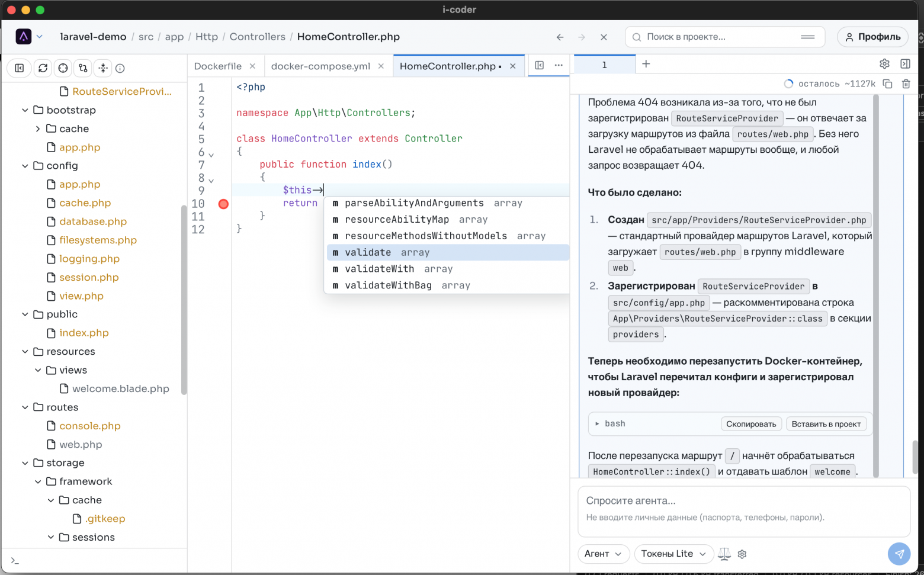This screenshot has height=575, width=924.
Task: Toggle editor split panel icon beside tabs
Action: coord(540,65)
